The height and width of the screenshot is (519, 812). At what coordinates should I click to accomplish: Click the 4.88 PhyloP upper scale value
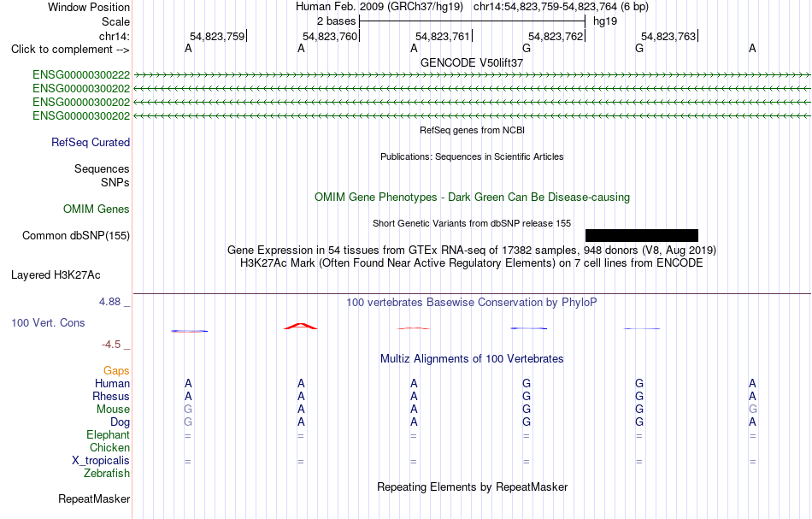pyautogui.click(x=109, y=302)
